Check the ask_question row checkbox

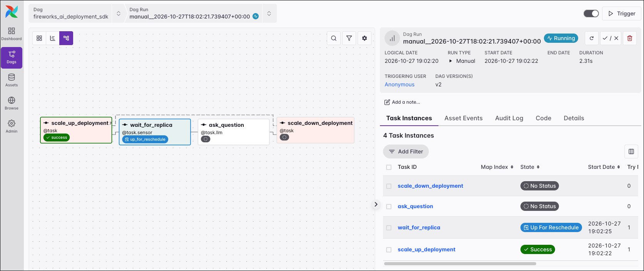[x=389, y=207]
